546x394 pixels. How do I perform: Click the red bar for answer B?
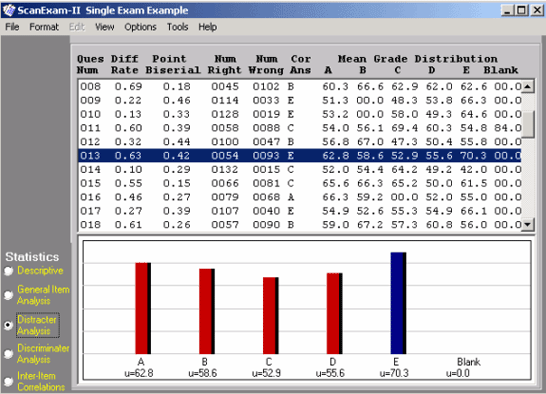click(206, 311)
